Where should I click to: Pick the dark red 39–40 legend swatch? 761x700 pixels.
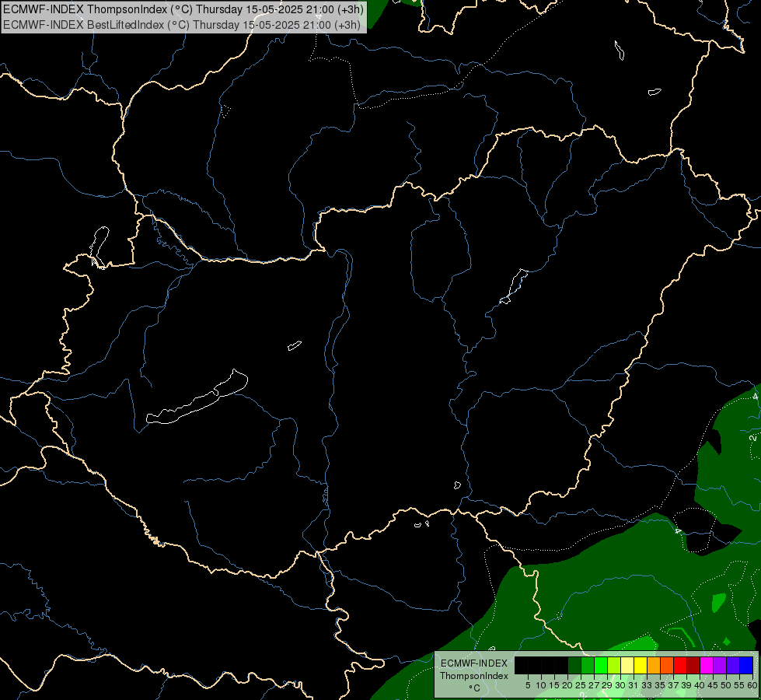pyautogui.click(x=693, y=665)
